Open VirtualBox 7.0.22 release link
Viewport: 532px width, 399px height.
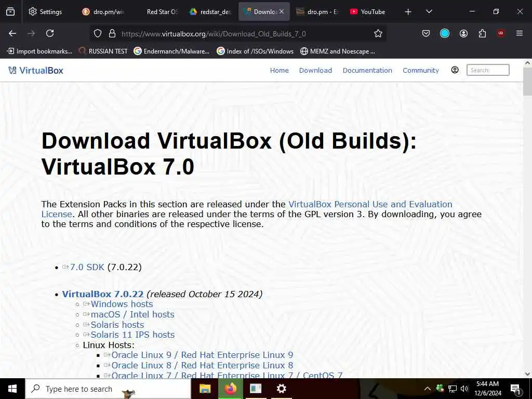click(103, 294)
